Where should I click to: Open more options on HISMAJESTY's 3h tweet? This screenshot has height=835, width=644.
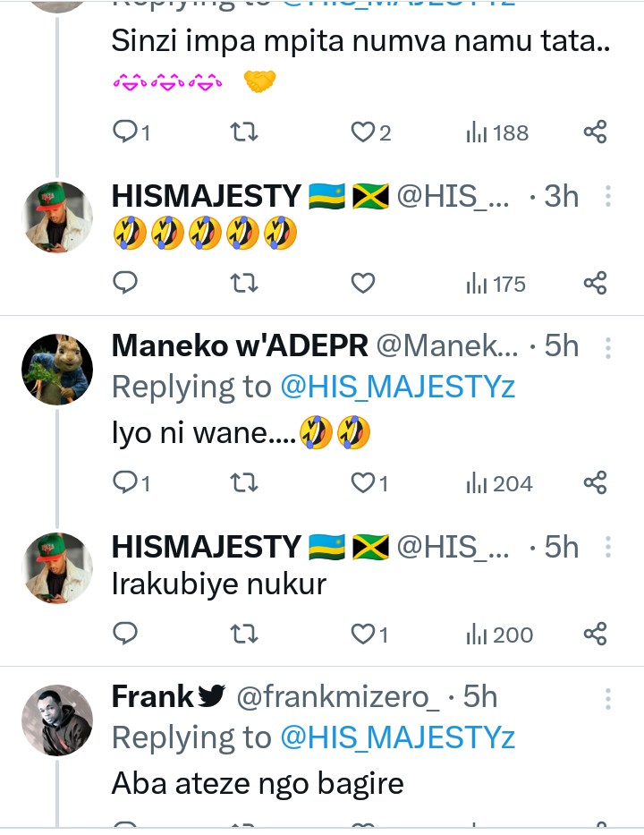pyautogui.click(x=608, y=197)
